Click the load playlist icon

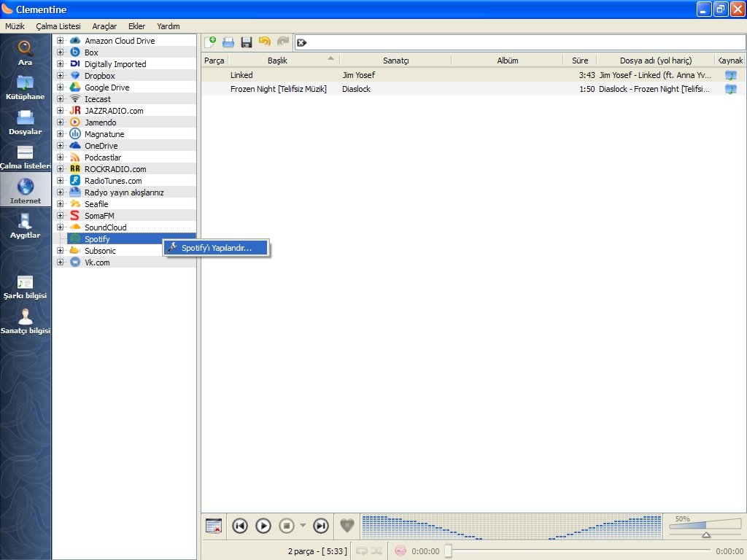(228, 42)
